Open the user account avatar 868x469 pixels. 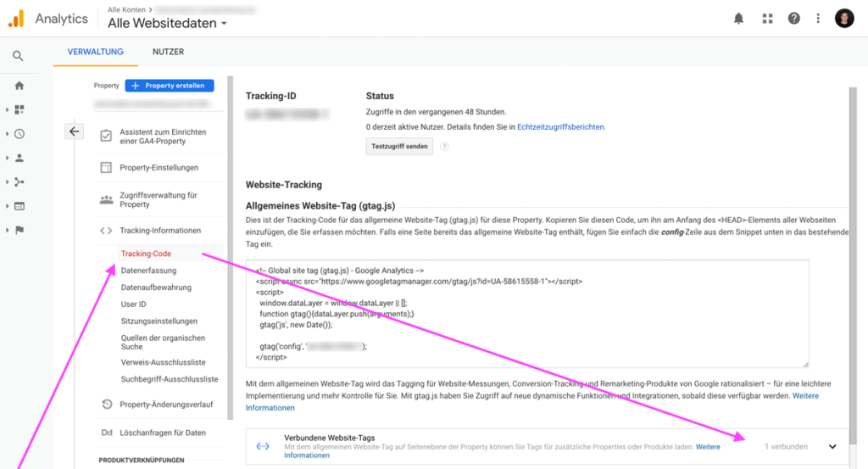click(x=843, y=18)
